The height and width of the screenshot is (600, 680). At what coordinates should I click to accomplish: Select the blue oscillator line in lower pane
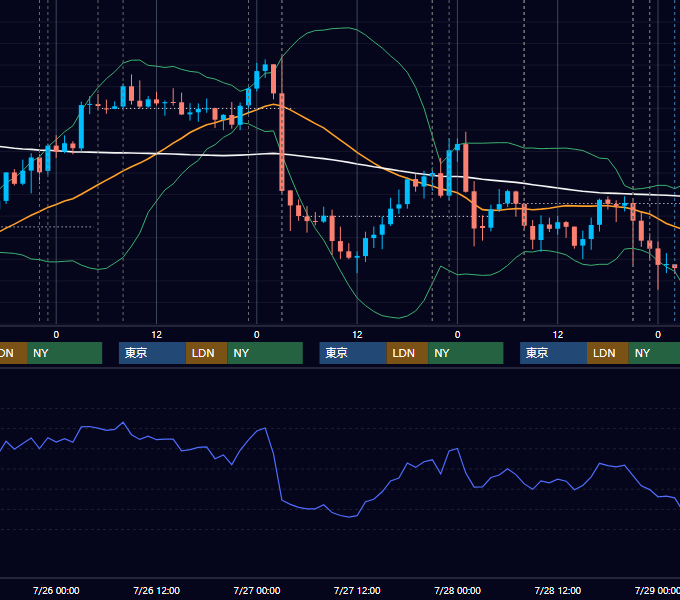tap(282, 499)
